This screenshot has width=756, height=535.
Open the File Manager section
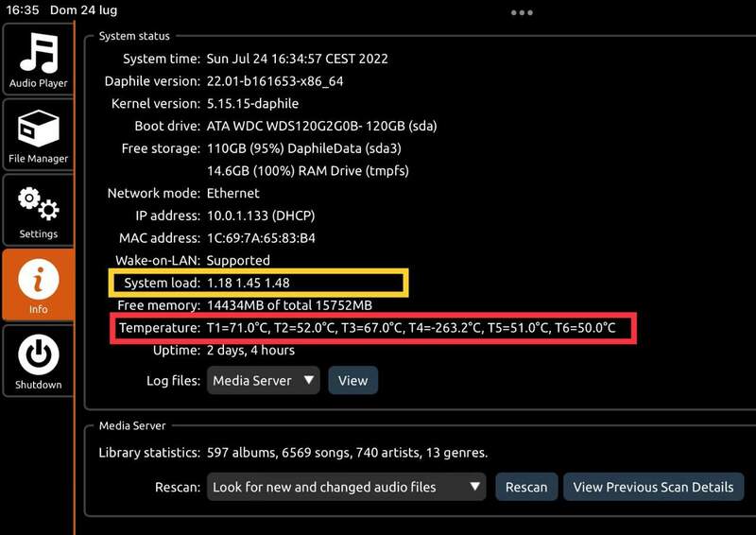tap(38, 134)
